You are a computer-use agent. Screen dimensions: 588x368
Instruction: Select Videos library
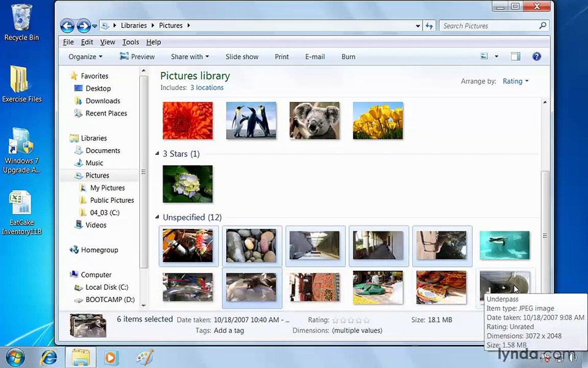click(x=95, y=224)
